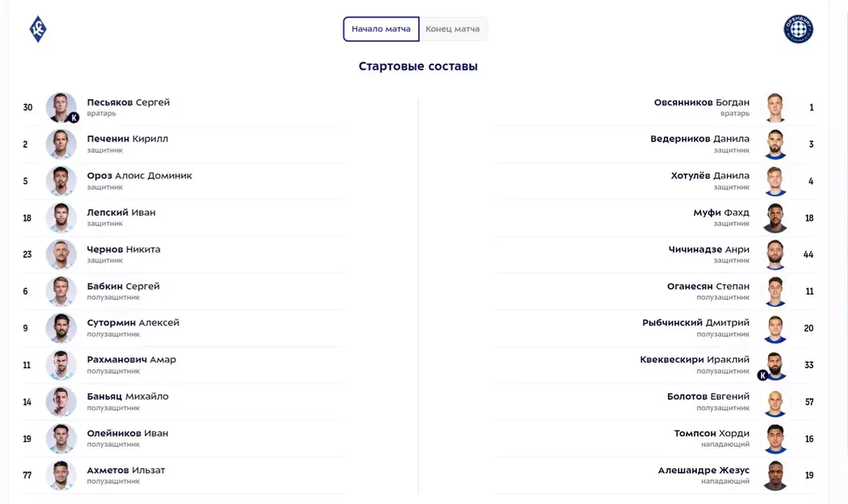Click the Стартовые составы heading
848x504 pixels.
click(418, 66)
